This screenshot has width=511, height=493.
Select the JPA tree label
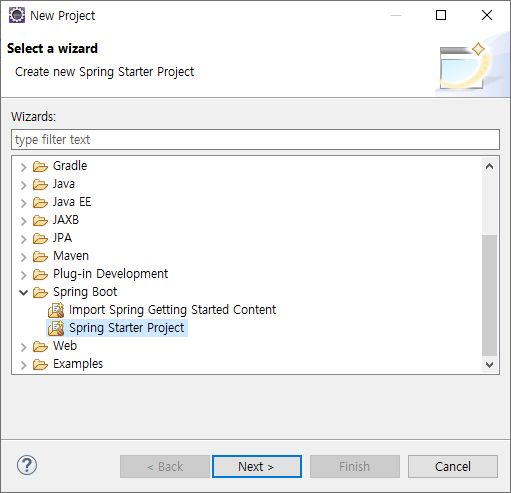62,238
